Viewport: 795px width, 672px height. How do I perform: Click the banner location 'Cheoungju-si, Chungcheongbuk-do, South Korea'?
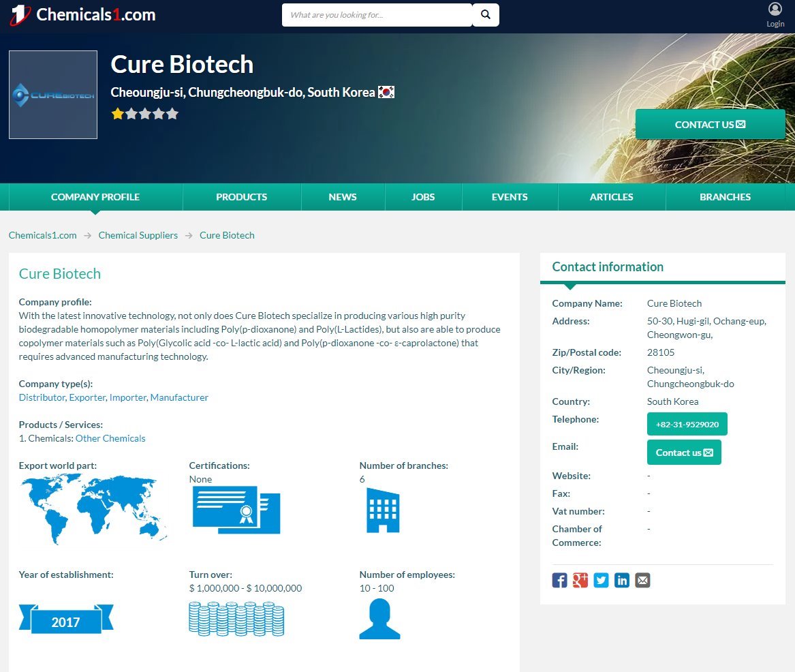pos(243,92)
